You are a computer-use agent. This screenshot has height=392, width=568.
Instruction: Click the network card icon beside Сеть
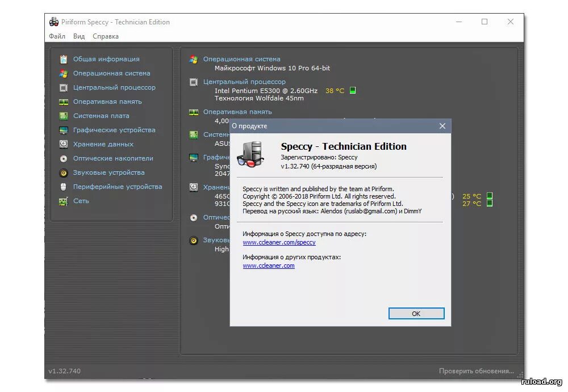coord(64,201)
